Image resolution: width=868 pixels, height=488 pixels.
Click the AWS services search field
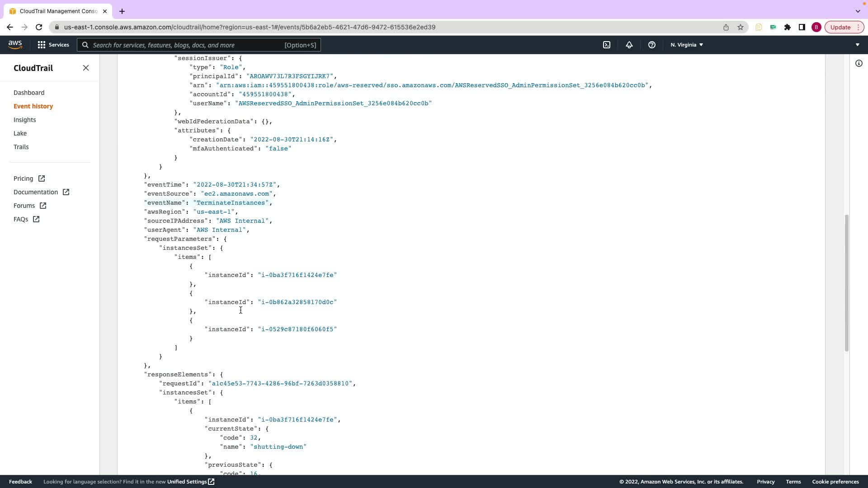click(x=199, y=45)
